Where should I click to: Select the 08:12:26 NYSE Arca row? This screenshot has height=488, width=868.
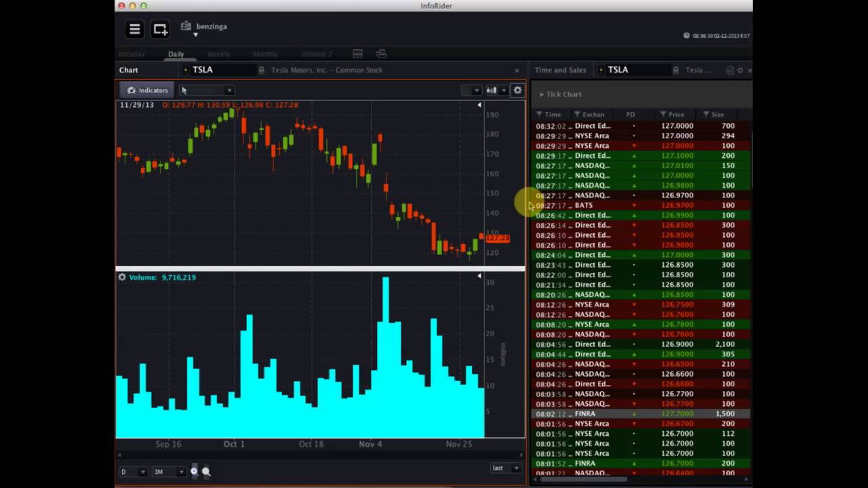[x=641, y=304]
